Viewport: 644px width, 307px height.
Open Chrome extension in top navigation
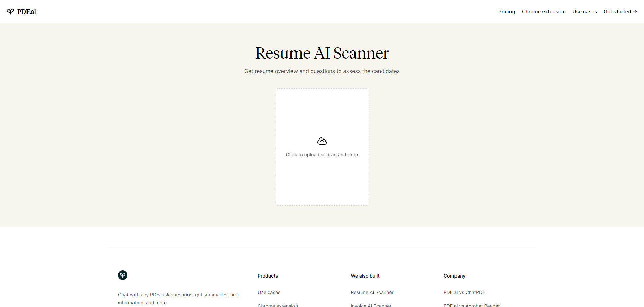point(544,12)
